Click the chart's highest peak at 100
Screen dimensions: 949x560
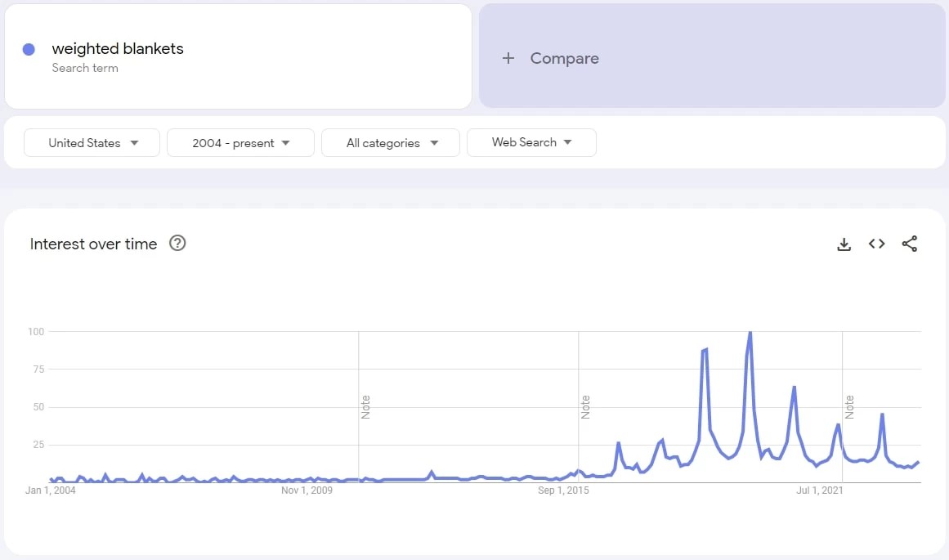750,333
